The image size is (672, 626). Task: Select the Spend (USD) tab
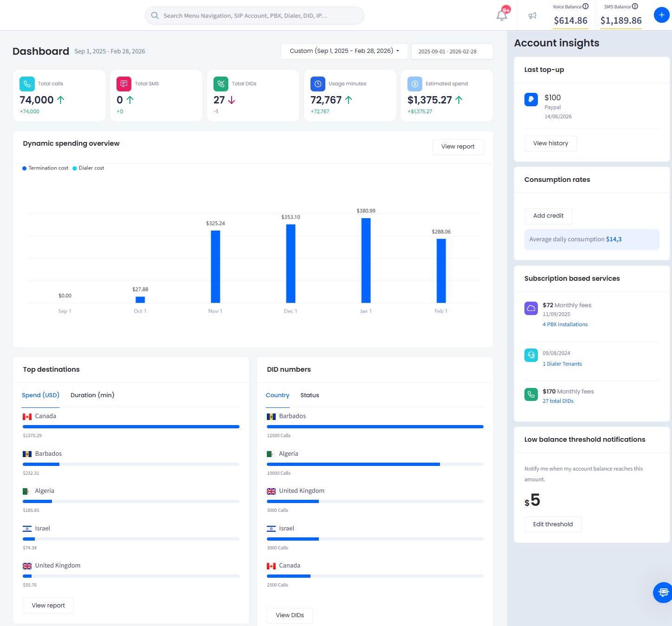(41, 395)
